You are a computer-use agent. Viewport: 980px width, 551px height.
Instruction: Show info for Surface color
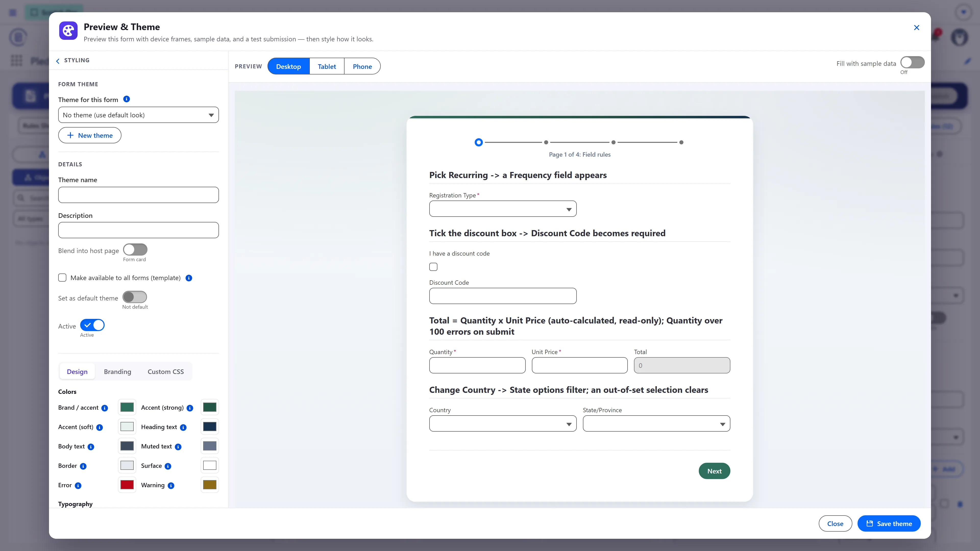pyautogui.click(x=168, y=466)
